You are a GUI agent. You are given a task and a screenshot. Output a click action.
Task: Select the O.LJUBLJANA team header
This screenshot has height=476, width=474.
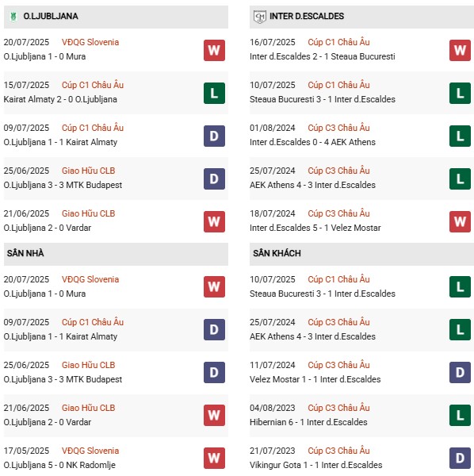tap(116, 17)
